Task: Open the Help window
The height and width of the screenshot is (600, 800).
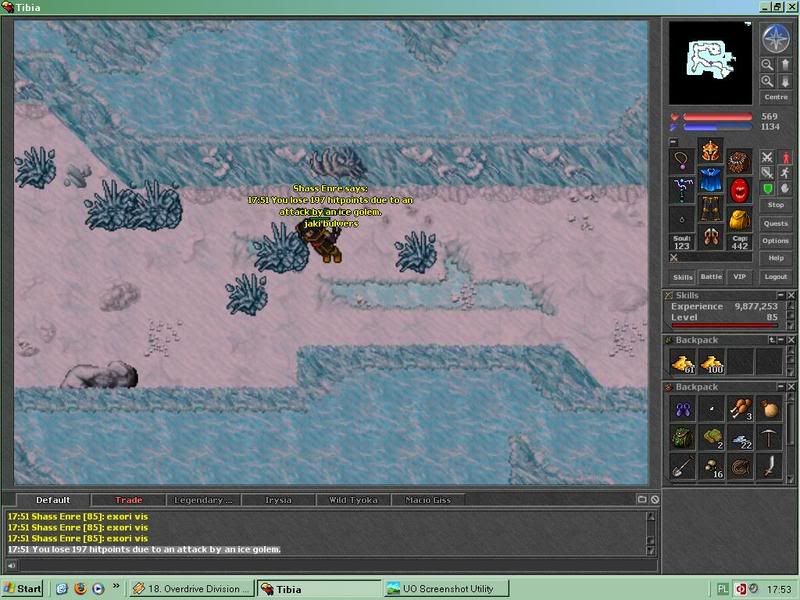Action: (776, 258)
